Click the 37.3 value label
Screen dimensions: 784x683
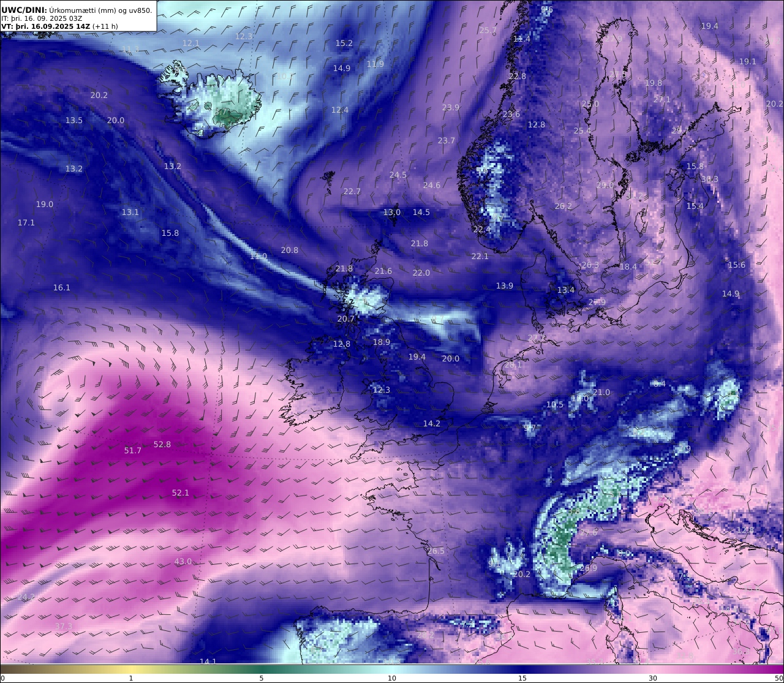coord(64,627)
